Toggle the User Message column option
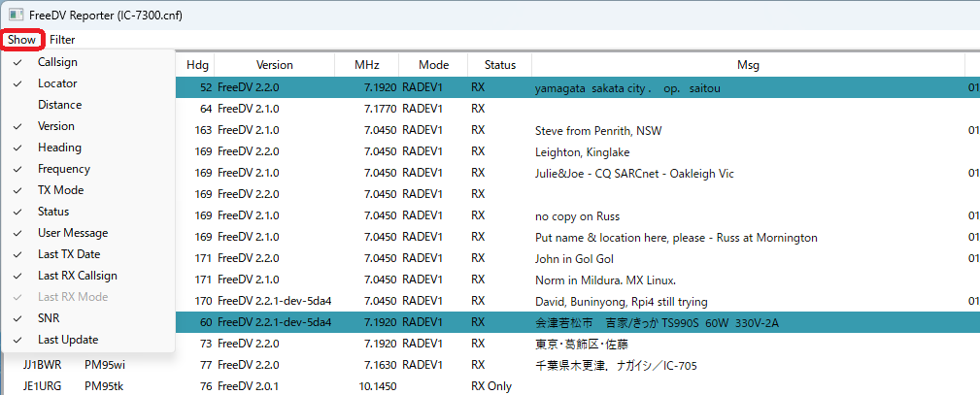The width and height of the screenshot is (980, 395). (88, 233)
